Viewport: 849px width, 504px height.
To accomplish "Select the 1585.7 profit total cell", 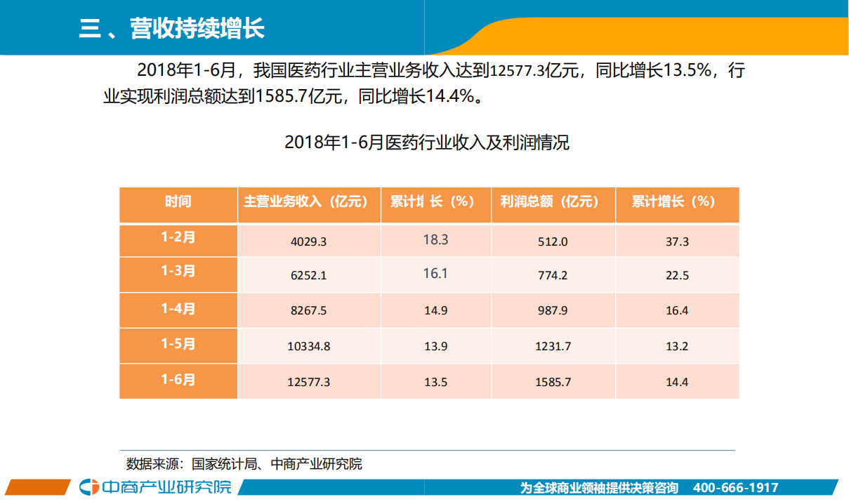I will [552, 381].
